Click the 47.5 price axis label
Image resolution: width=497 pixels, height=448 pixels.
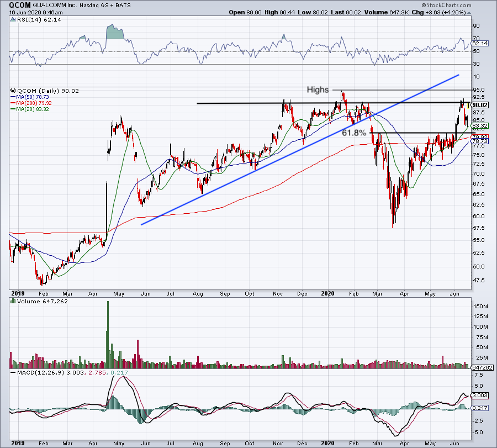(x=479, y=280)
